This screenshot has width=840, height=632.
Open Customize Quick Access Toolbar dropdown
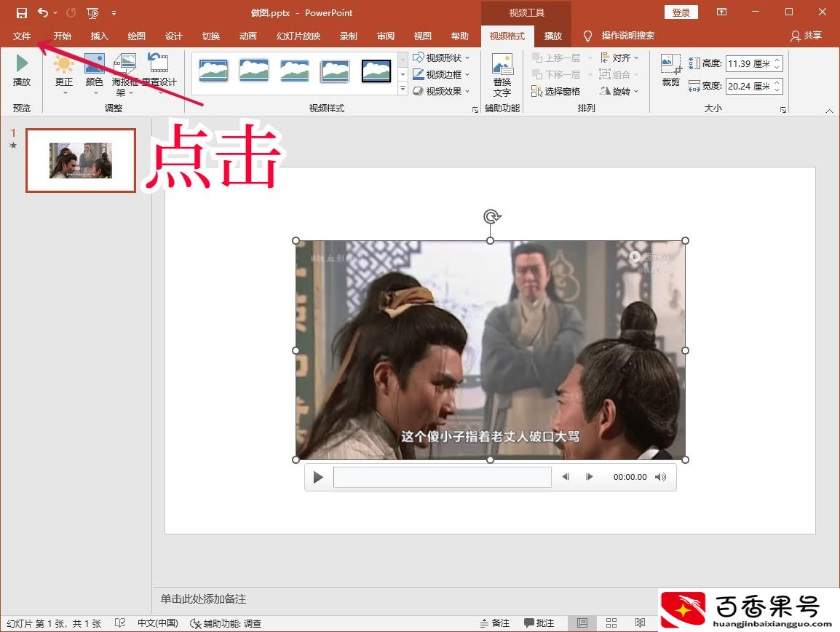114,12
